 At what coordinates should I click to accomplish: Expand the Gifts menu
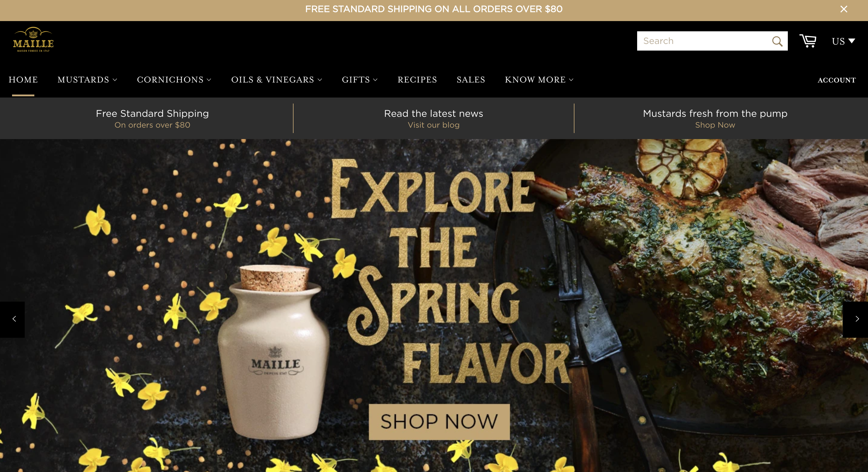click(360, 80)
